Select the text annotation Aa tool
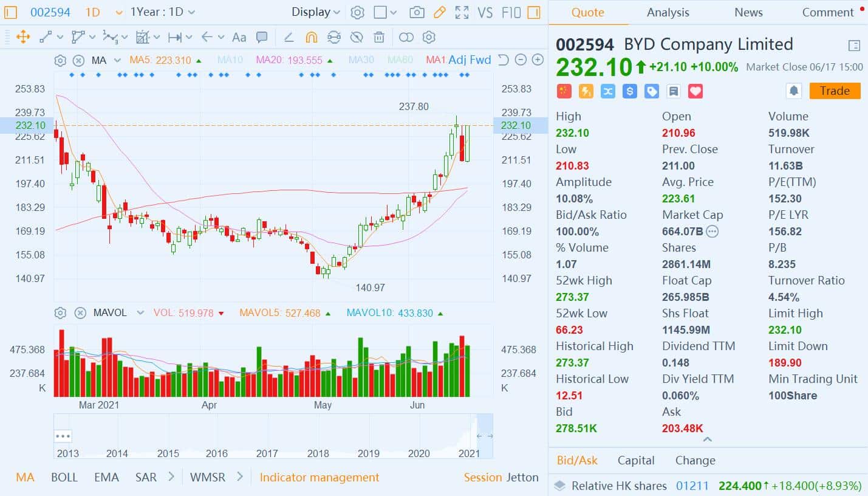868x496 pixels. pos(239,37)
